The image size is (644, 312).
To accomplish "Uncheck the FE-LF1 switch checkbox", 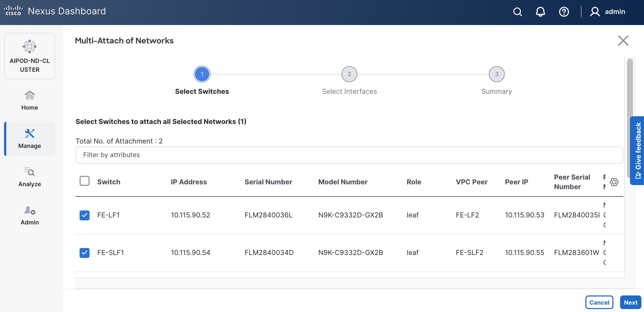I will [x=85, y=215].
